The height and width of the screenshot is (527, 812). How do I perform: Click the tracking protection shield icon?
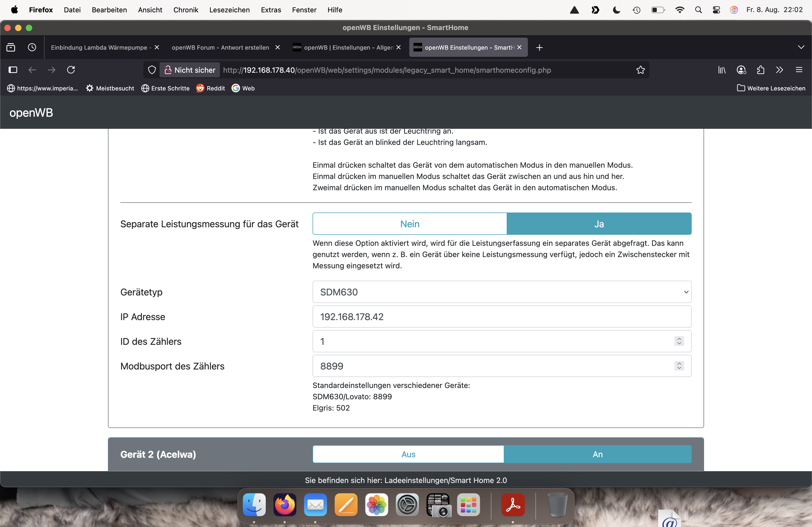pyautogui.click(x=152, y=70)
